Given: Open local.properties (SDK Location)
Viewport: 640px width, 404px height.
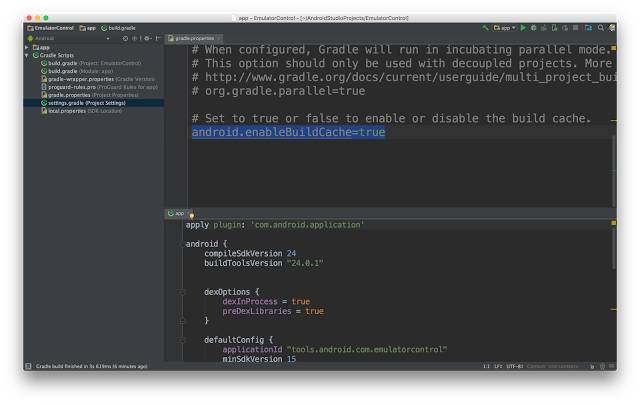Looking at the screenshot, I should [82, 111].
